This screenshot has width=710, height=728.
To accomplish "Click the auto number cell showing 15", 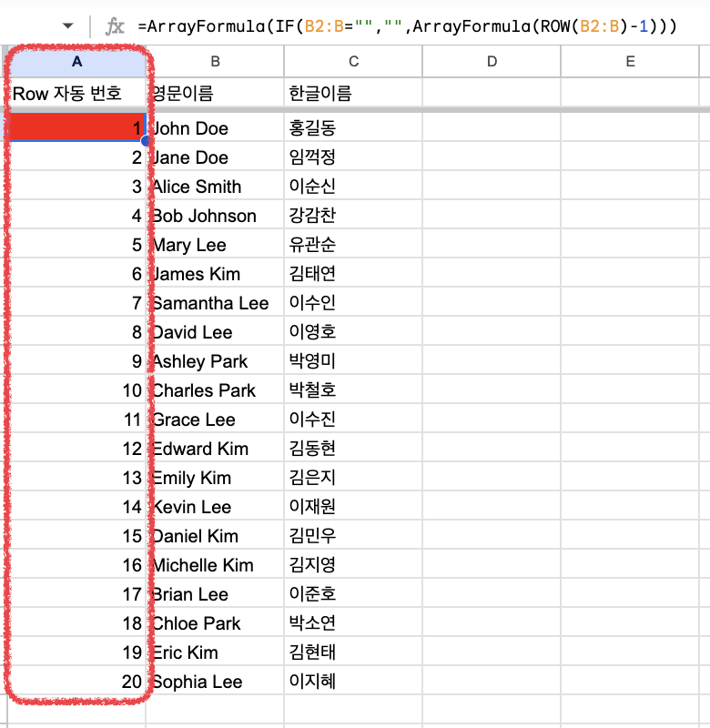I will [77, 536].
